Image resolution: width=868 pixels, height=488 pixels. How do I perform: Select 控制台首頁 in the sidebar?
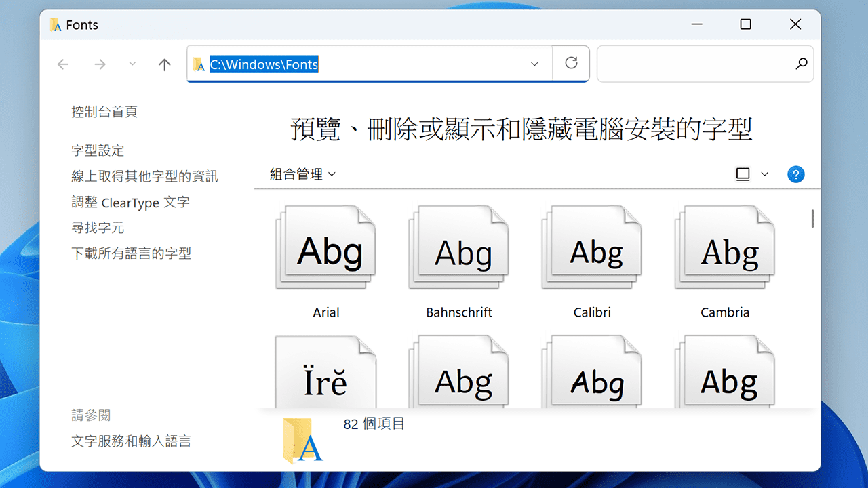pyautogui.click(x=104, y=111)
